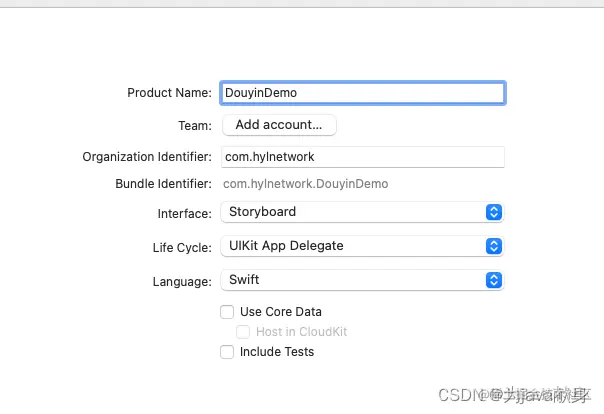Click the "Product Name:" label
This screenshot has height=414, width=604.
169,93
